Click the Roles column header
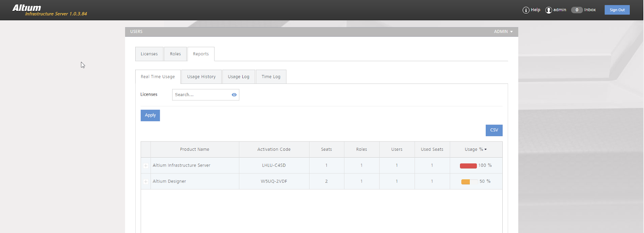This screenshot has width=644, height=233. click(361, 150)
